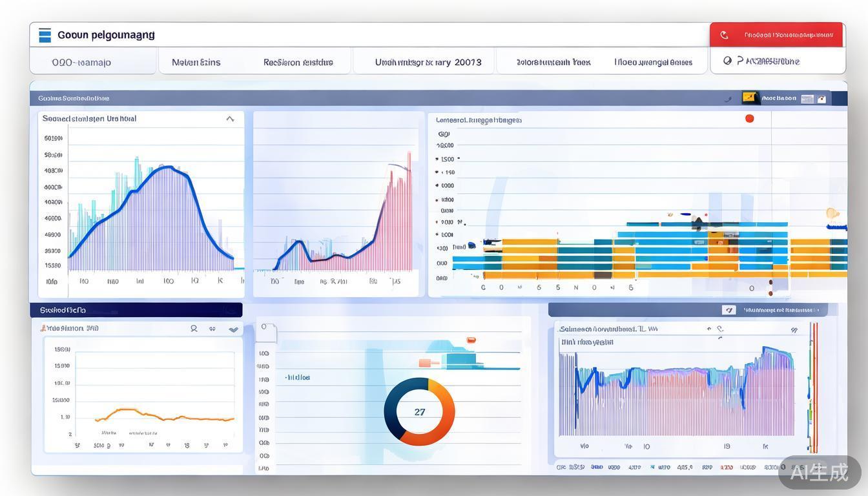Click the up arrow in lower-right chart title row
Screen dimensions: 868x496
tap(709, 329)
